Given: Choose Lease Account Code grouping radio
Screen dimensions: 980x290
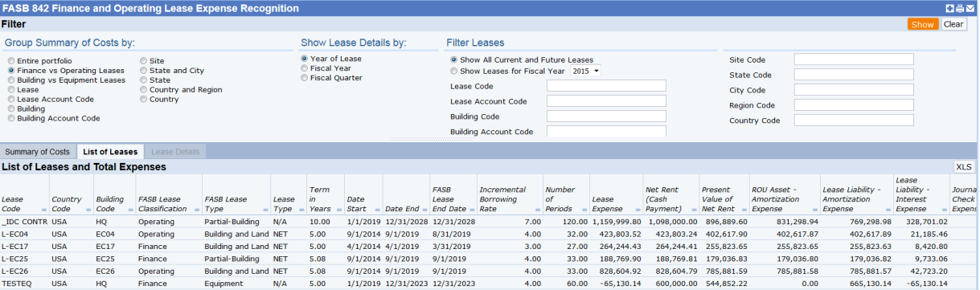Looking at the screenshot, I should (x=10, y=100).
